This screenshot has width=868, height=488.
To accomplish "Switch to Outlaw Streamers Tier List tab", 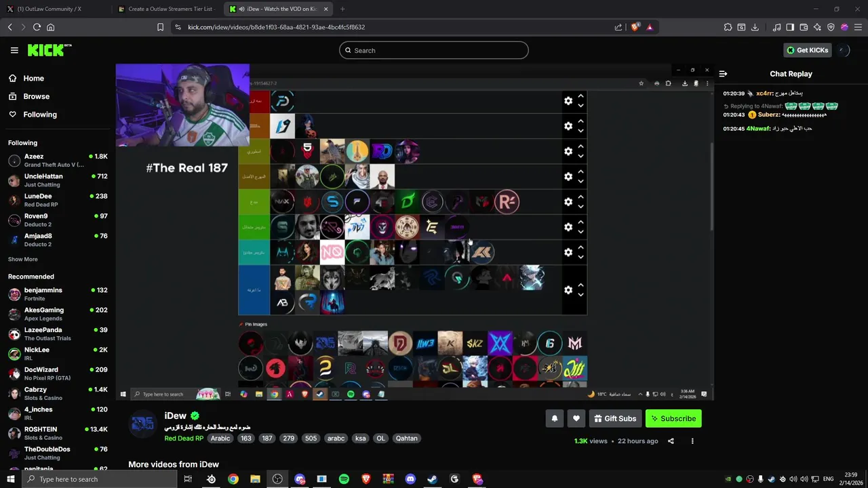I will click(x=167, y=9).
